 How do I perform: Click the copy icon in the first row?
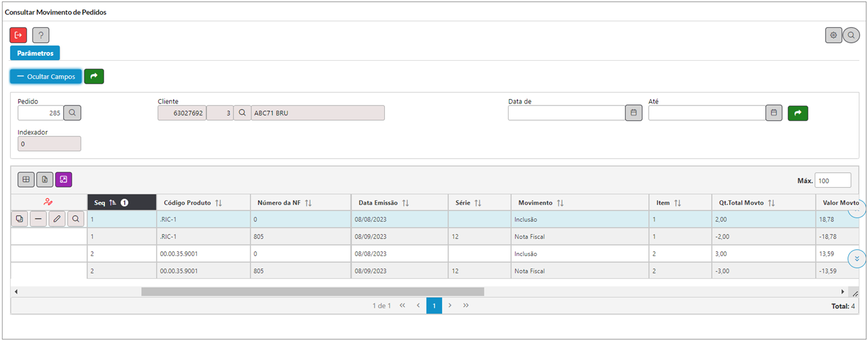coord(19,219)
